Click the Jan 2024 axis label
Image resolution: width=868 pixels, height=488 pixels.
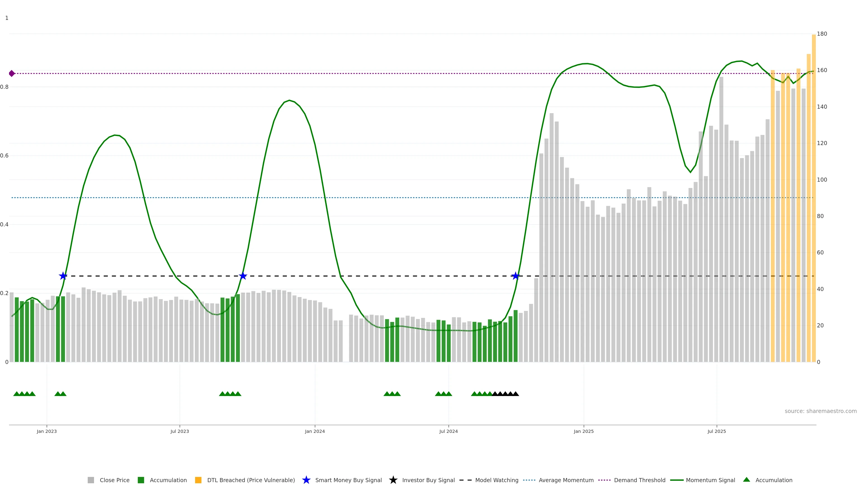315,432
